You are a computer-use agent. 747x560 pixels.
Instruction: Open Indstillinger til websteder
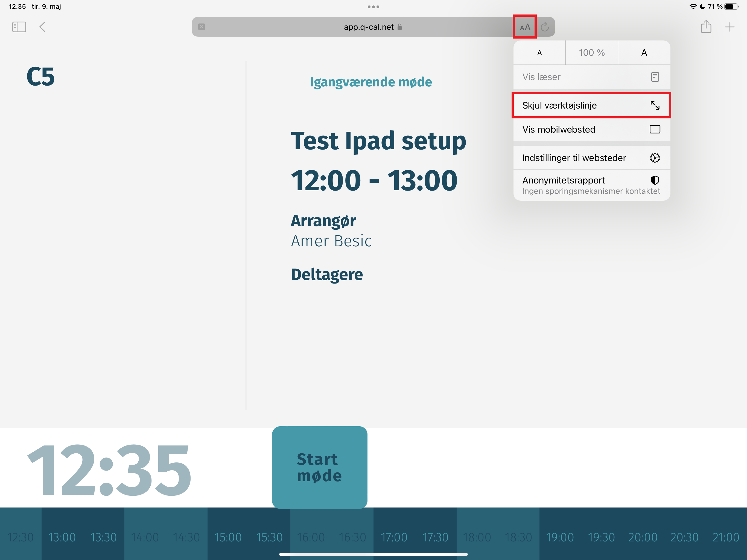coord(592,158)
